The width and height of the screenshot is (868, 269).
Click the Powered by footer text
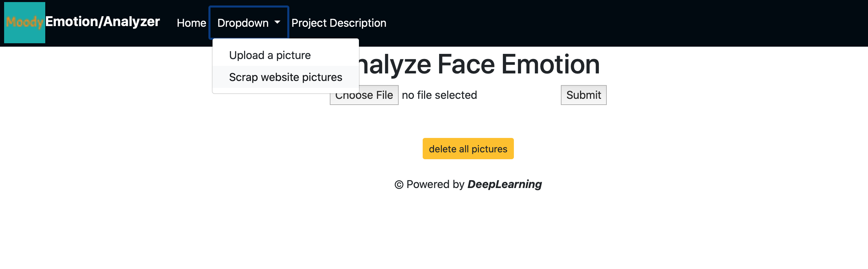(435, 184)
